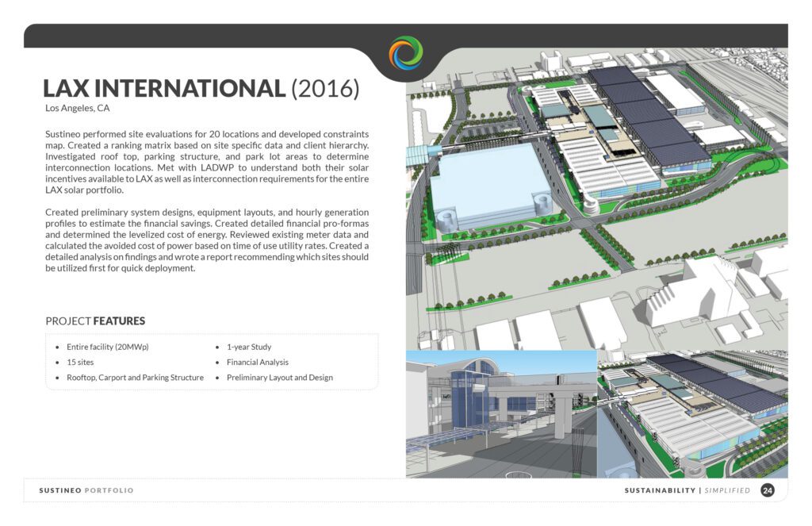Click the SUSTAINABILITY | SIMPLIFIED footer tagline
The image size is (812, 526).
[x=687, y=490]
